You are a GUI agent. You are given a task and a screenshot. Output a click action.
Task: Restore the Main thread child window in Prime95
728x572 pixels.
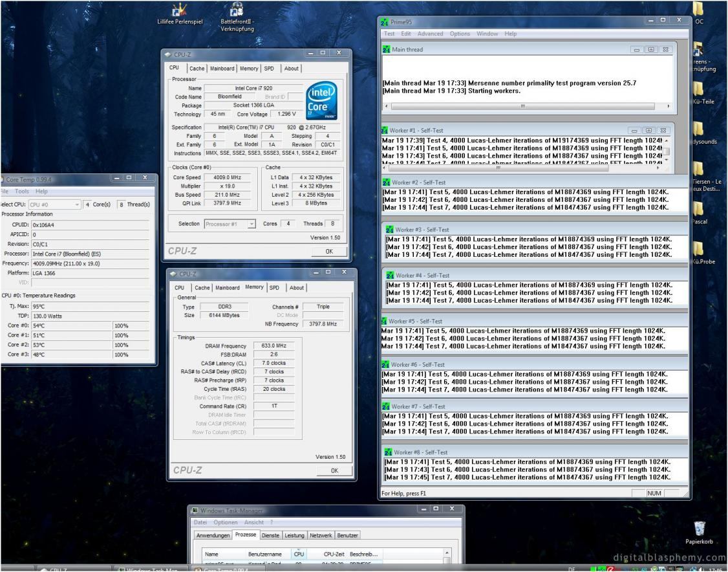pyautogui.click(x=651, y=49)
